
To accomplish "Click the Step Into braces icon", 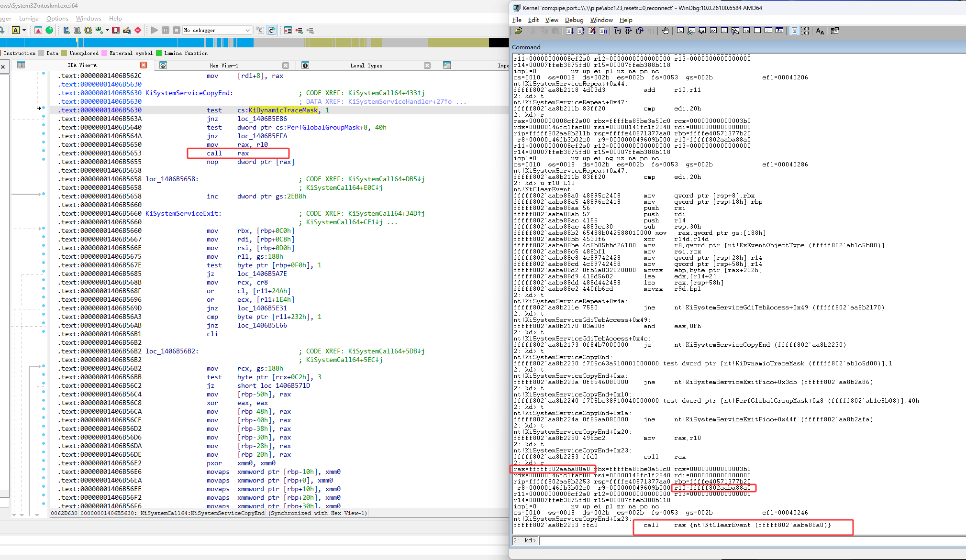I will pos(618,31).
